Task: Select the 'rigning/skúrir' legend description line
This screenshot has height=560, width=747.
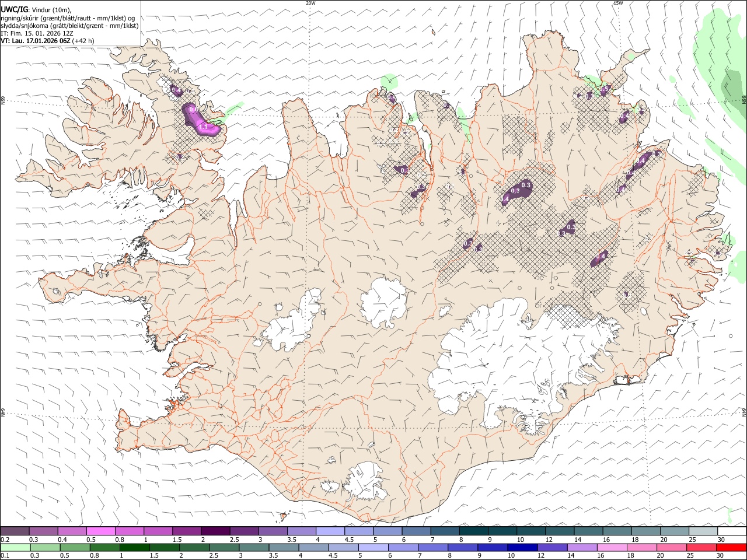Action: [x=68, y=18]
